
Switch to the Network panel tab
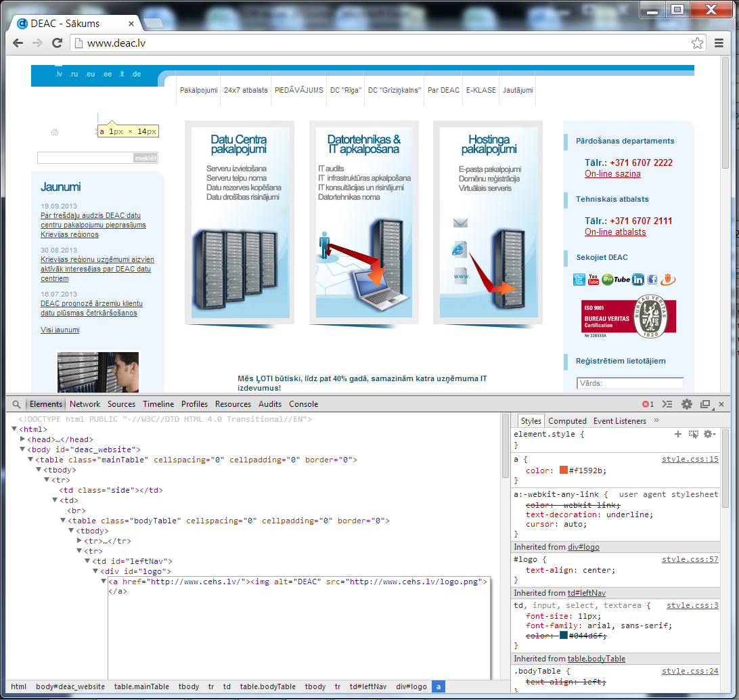[85, 404]
